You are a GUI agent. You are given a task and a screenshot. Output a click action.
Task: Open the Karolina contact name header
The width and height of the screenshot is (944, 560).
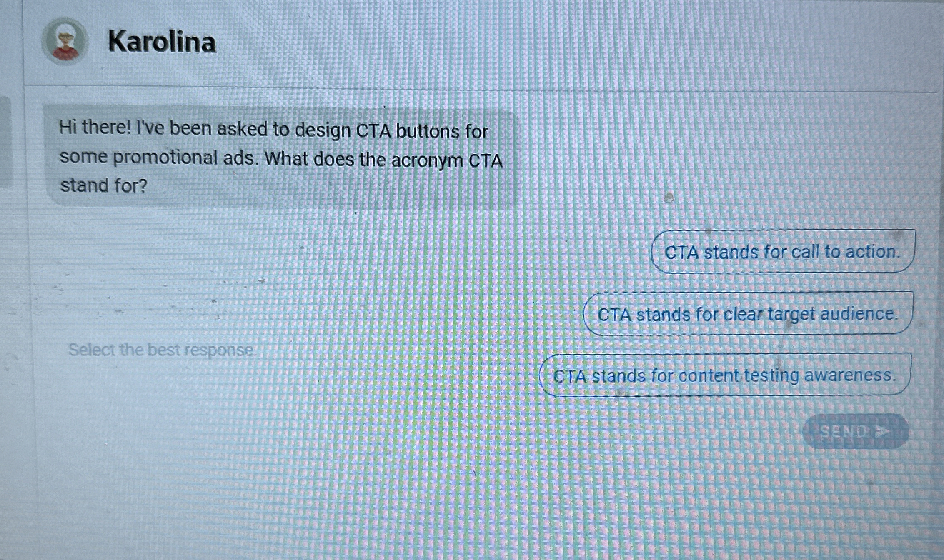162,42
